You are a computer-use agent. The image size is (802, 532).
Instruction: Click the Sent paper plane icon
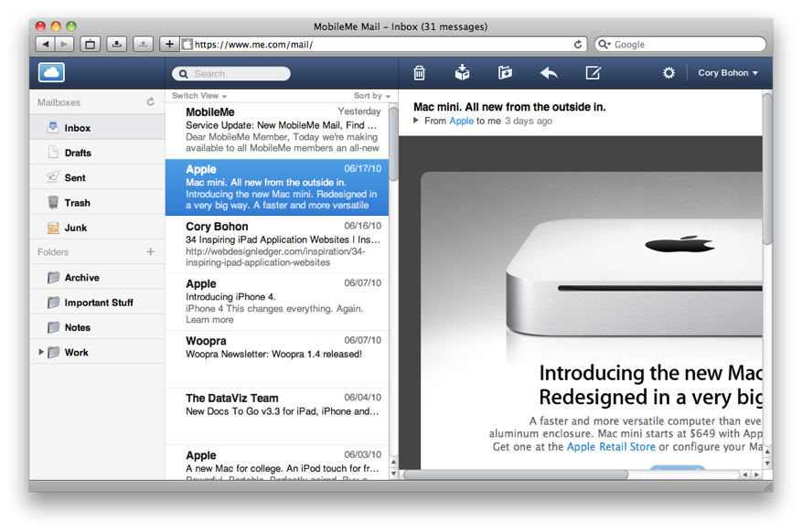point(53,176)
